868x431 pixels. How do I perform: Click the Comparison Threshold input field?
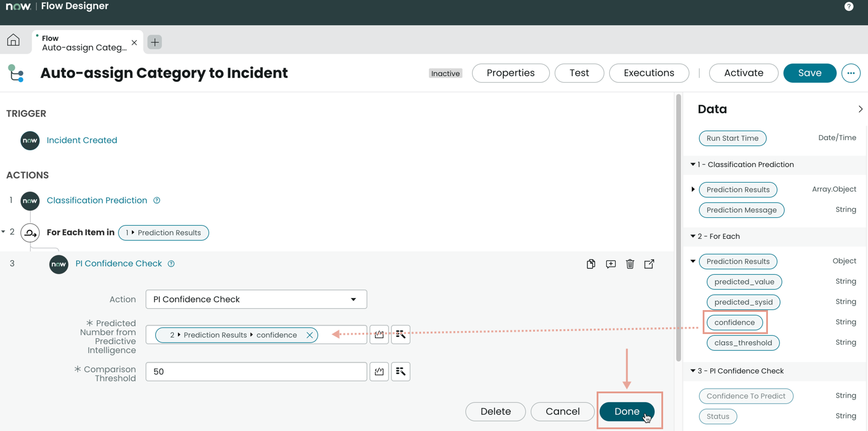pyautogui.click(x=256, y=372)
